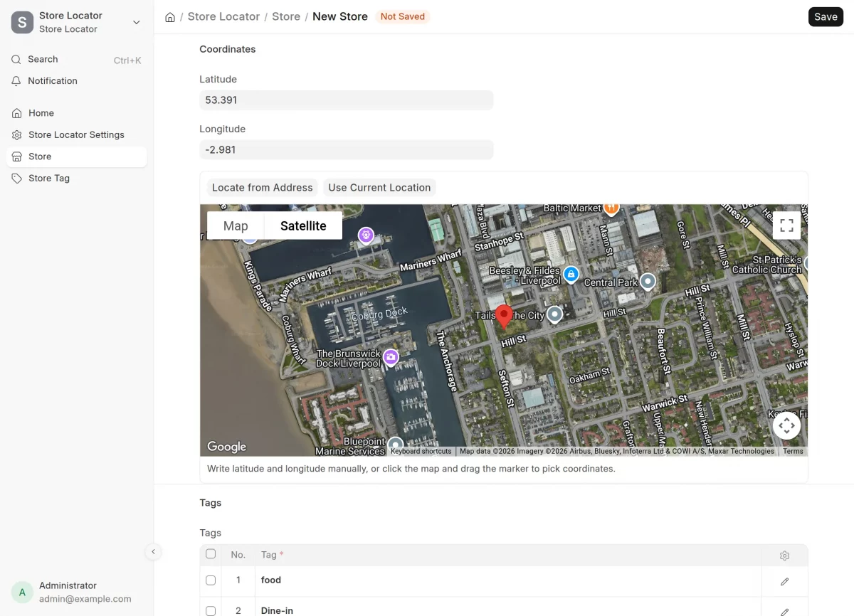854x616 pixels.
Task: Click Baltic Market restaurant marker
Action: click(611, 208)
